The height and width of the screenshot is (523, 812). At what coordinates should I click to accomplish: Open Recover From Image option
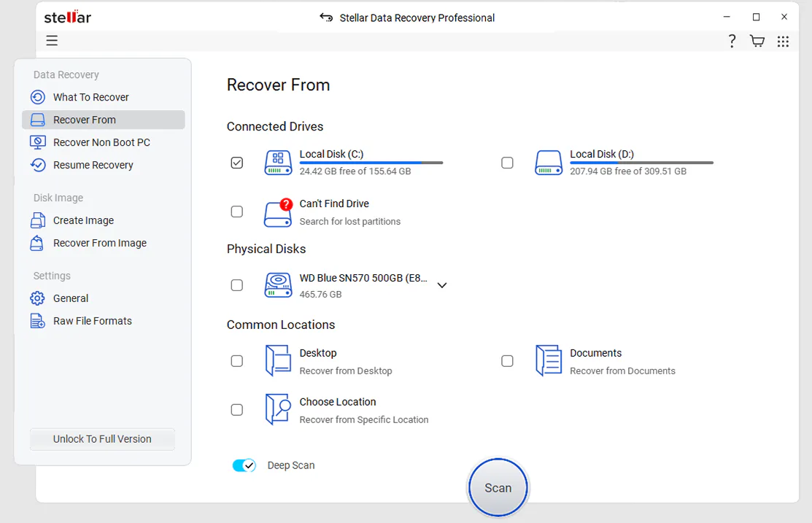pos(99,243)
